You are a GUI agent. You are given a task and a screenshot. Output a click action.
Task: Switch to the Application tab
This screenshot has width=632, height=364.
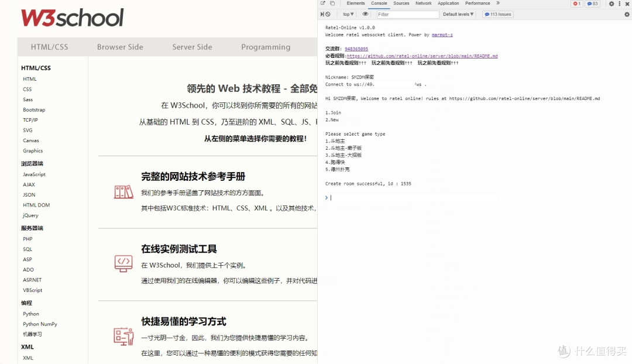(448, 4)
